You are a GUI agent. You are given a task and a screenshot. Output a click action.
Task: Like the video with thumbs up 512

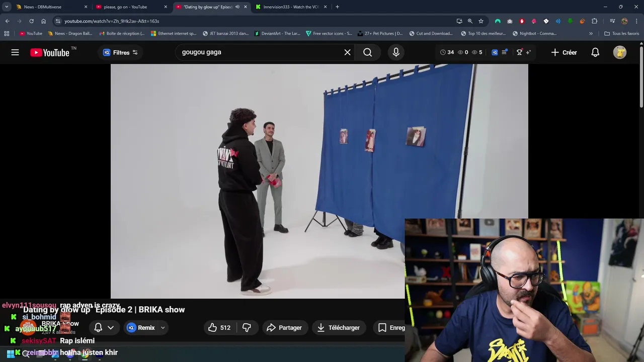[x=219, y=328]
